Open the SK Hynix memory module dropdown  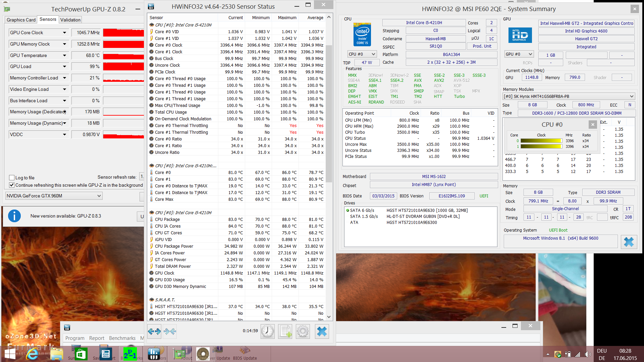[569, 96]
